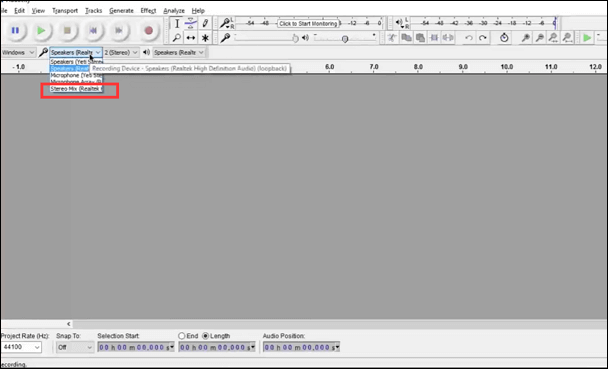Select the End radio button

(181, 336)
